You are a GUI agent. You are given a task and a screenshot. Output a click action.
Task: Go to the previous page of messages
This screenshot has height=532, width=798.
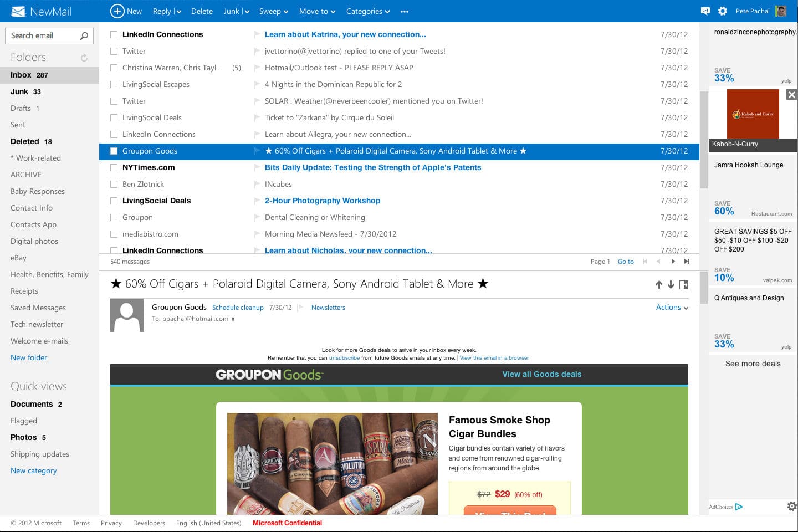click(658, 262)
